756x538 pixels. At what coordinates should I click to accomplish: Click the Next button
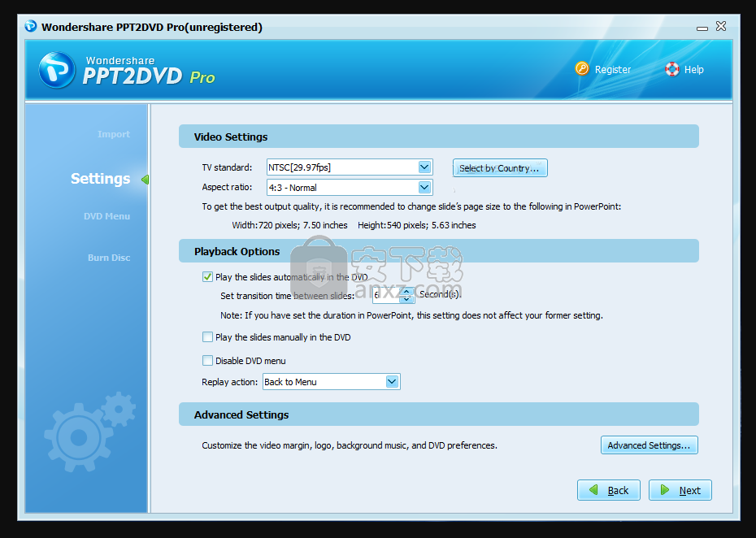[x=680, y=490]
